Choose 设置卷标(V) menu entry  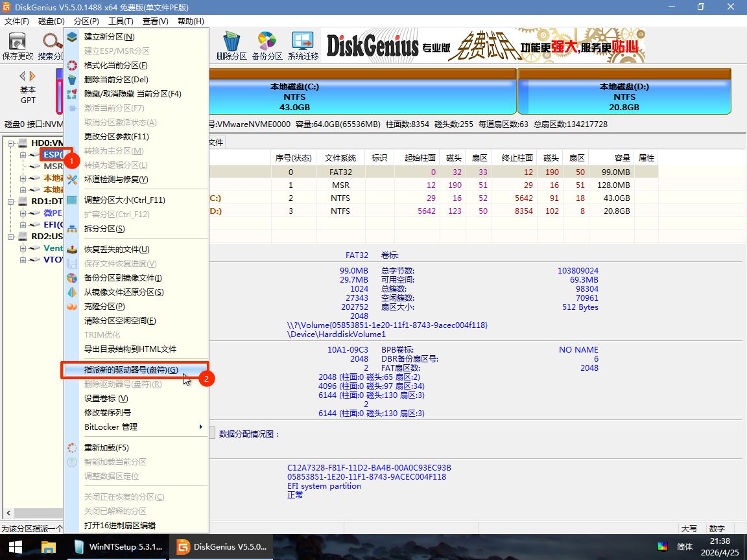point(136,399)
